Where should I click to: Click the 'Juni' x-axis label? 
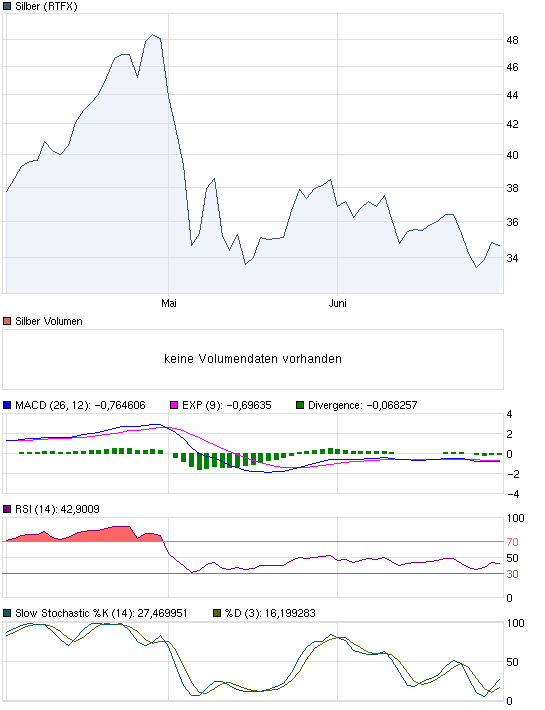pyautogui.click(x=338, y=303)
